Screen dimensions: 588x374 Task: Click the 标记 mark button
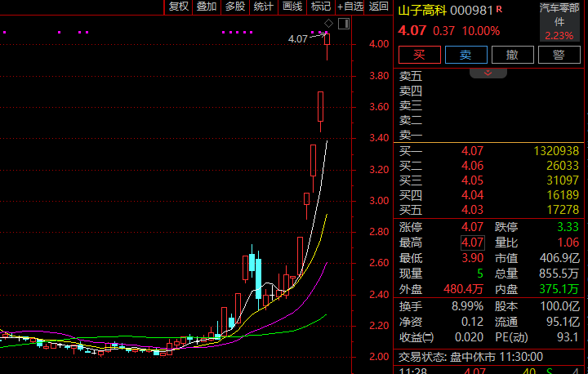[x=321, y=7]
